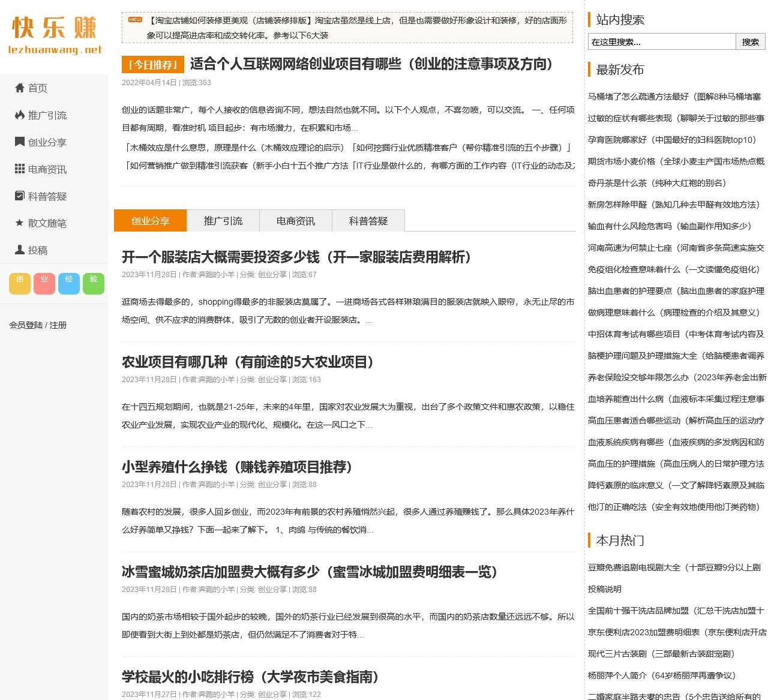Click the bookmark icon beside 创业分享
Viewport: 768px width, 700px height.
click(x=20, y=142)
